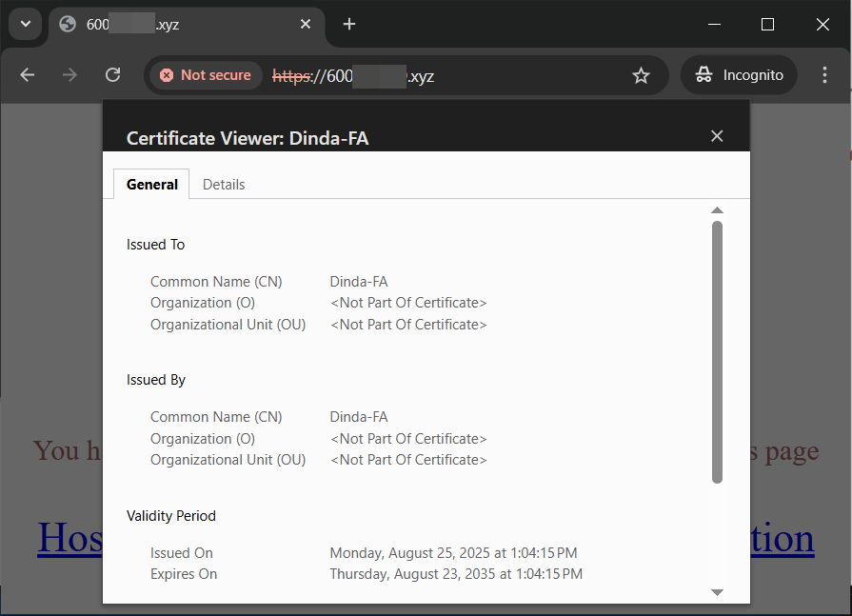852x616 pixels.
Task: Click the address bar URL text
Action: point(353,76)
